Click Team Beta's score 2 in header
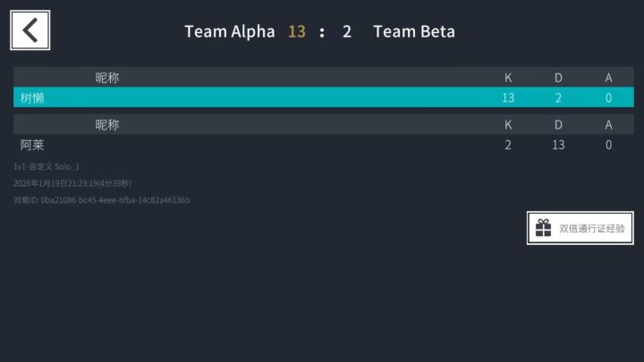 pos(347,31)
